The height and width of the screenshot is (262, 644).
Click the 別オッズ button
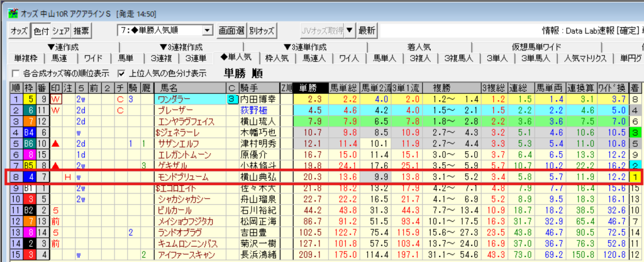pyautogui.click(x=262, y=30)
